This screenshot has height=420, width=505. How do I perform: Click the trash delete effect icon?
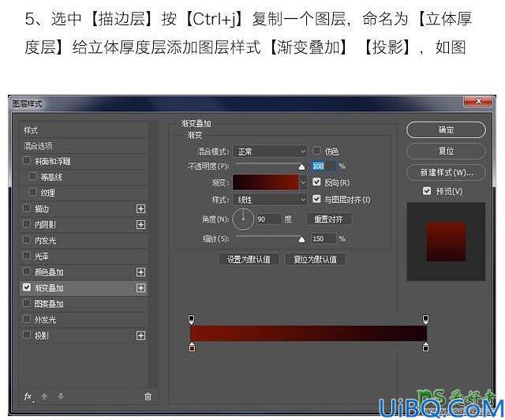pyautogui.click(x=148, y=396)
